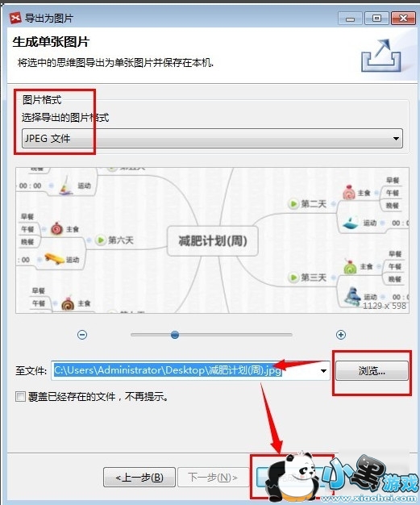Maximize the export dialog window
This screenshot has width=420, height=505.
376,19
